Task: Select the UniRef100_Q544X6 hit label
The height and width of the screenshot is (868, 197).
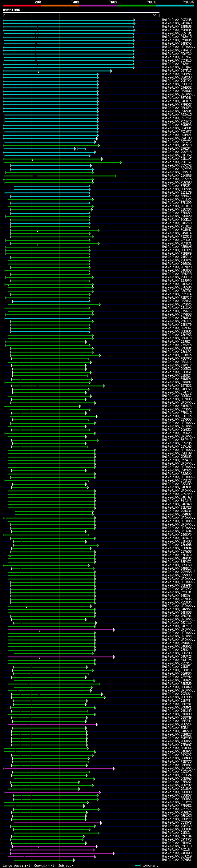Action: [177, 643]
